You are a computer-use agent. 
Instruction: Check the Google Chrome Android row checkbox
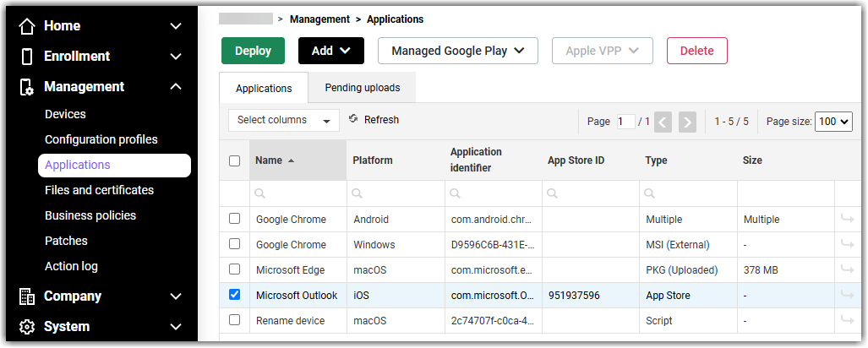coord(235,219)
